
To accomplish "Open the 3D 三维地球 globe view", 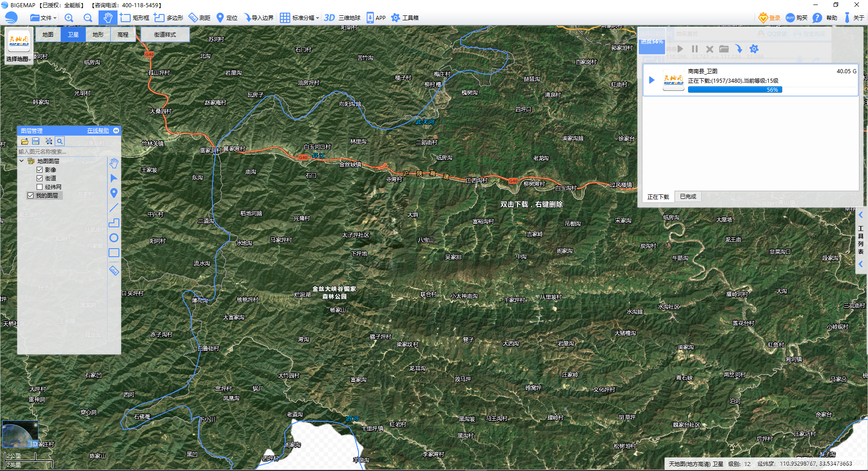I will 342,18.
